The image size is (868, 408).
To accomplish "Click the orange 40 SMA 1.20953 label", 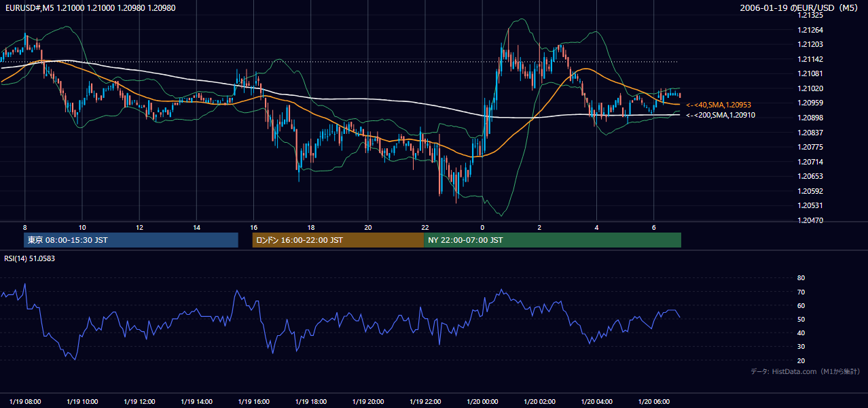I will coord(720,105).
